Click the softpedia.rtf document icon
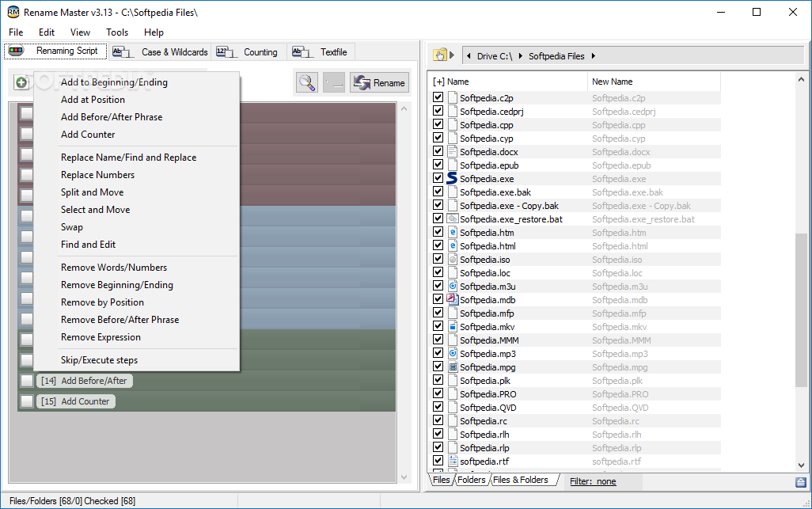The image size is (812, 509). pos(452,461)
